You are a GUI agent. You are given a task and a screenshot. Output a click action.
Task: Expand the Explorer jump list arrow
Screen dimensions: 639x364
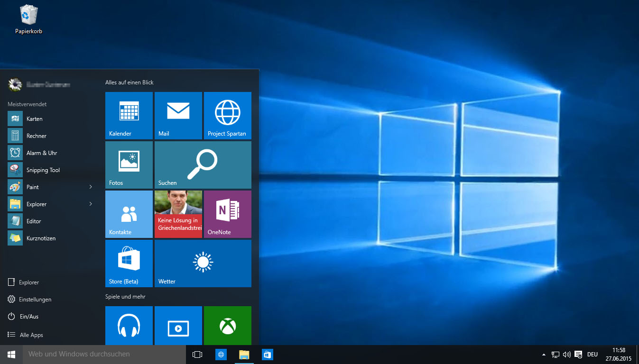91,204
